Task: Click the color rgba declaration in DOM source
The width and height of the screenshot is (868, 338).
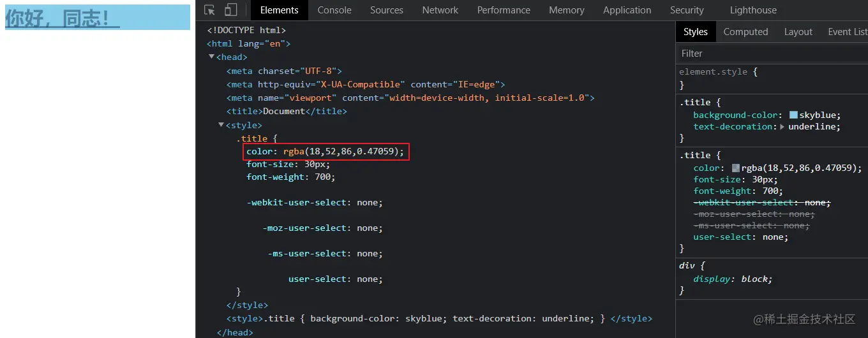Action: [325, 152]
